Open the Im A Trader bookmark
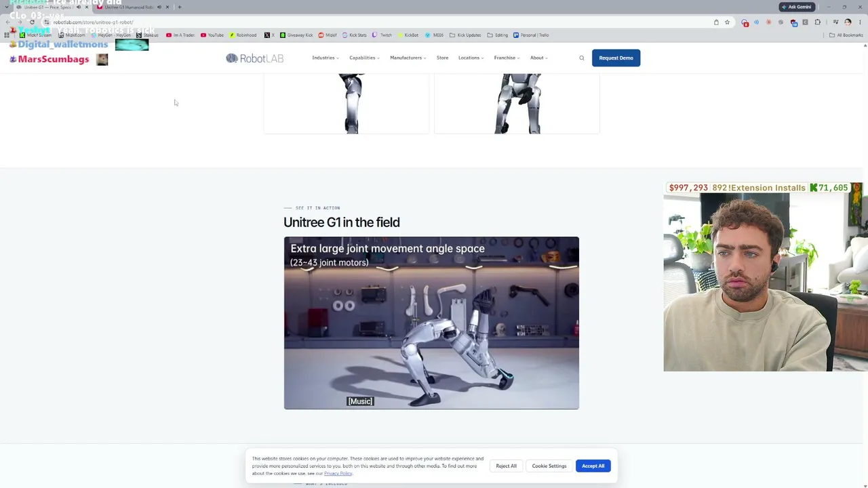Screen dimensions: 868x488 point(180,35)
